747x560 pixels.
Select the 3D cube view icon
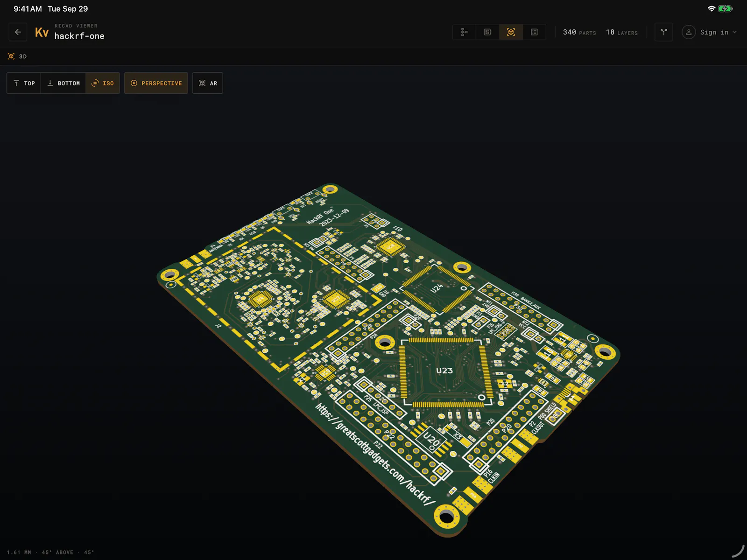pyautogui.click(x=511, y=32)
